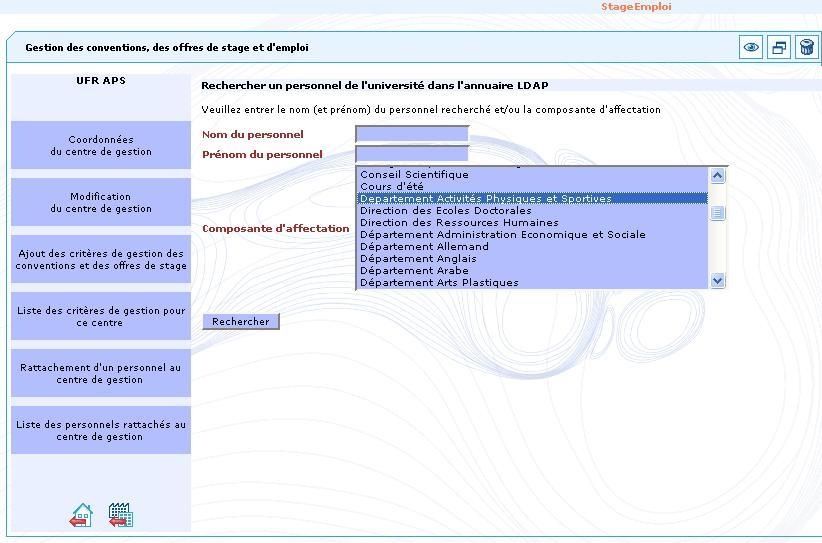Open Ajout des critères de gestion menu
Image resolution: width=822 pixels, height=543 pixels.
pos(101,260)
